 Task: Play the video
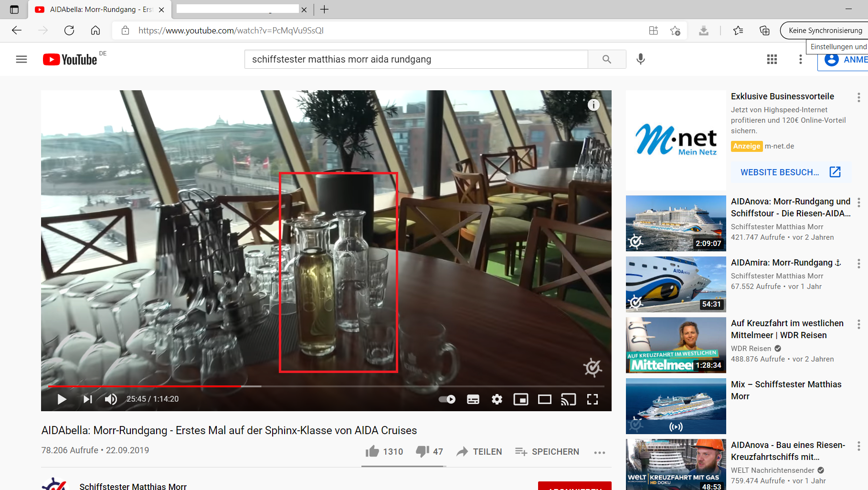pos(62,399)
